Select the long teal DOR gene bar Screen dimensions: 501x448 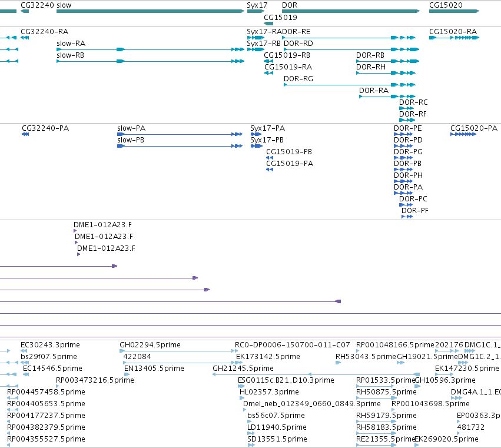(351, 11)
